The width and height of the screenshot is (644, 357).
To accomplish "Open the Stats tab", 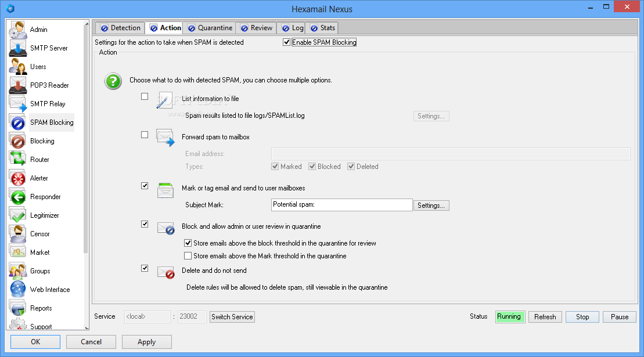I will pos(322,28).
